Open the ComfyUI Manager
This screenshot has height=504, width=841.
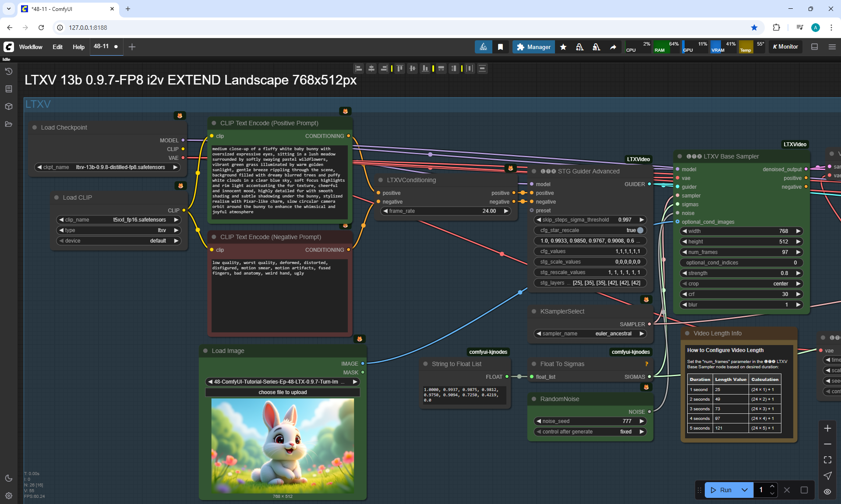534,47
